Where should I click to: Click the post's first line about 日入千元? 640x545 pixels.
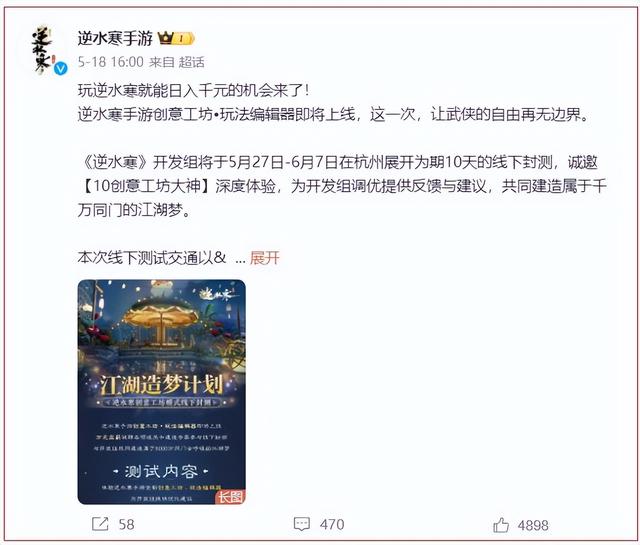193,90
